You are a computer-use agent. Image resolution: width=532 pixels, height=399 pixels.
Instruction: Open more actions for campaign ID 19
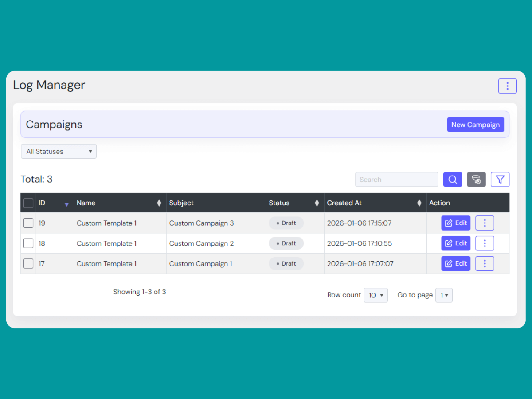485,223
